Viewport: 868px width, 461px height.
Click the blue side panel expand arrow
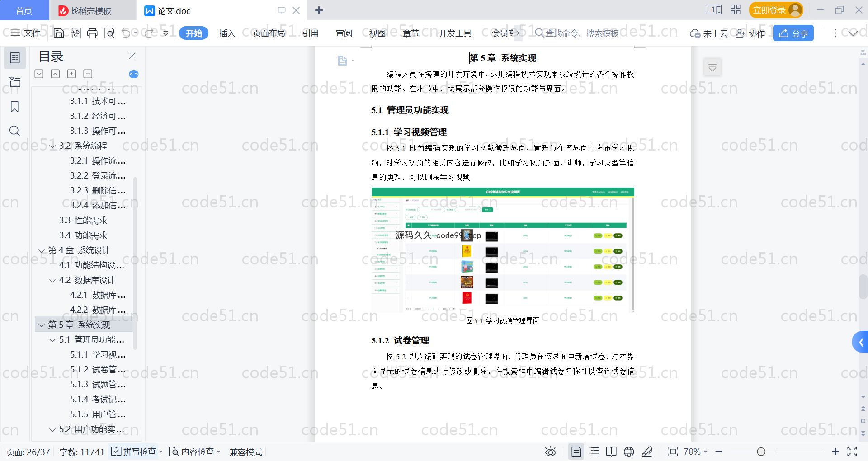pos(860,342)
